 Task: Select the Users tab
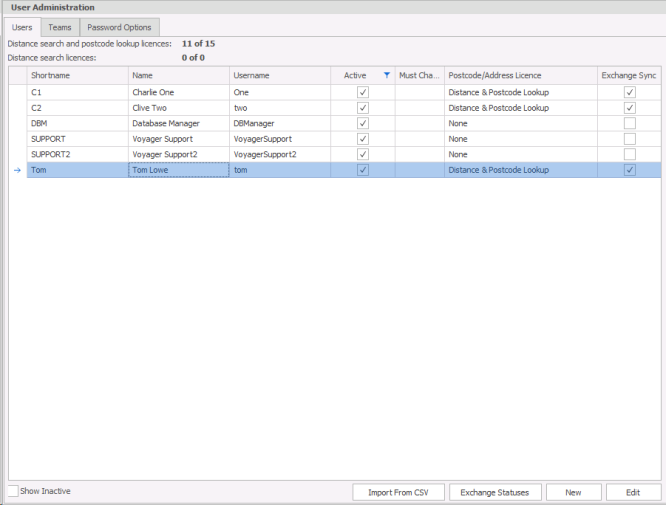point(22,27)
